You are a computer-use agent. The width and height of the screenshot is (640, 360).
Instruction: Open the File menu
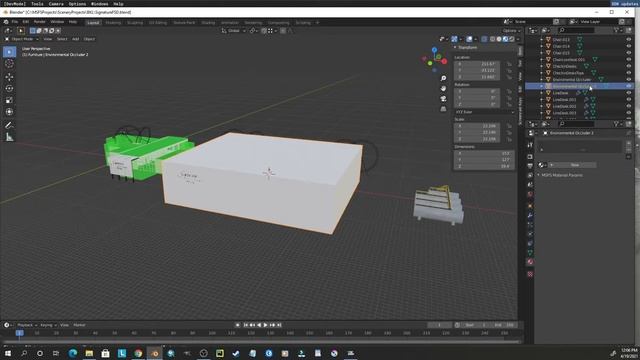pyautogui.click(x=15, y=22)
